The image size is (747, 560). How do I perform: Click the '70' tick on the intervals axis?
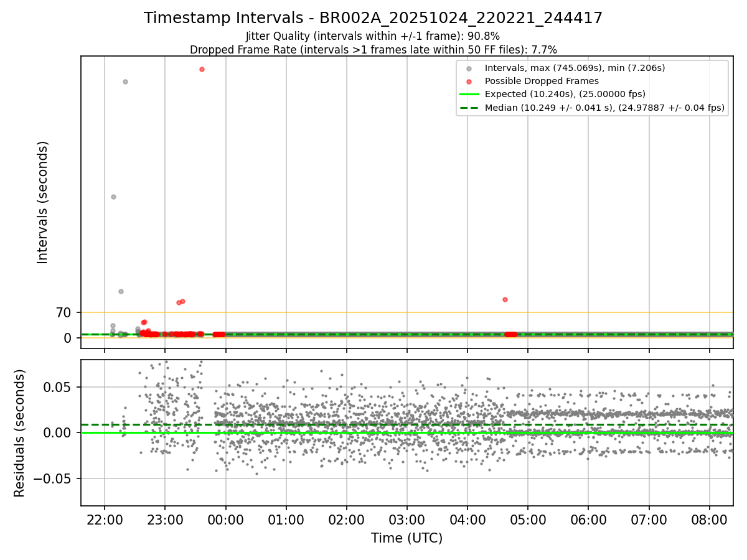64,312
